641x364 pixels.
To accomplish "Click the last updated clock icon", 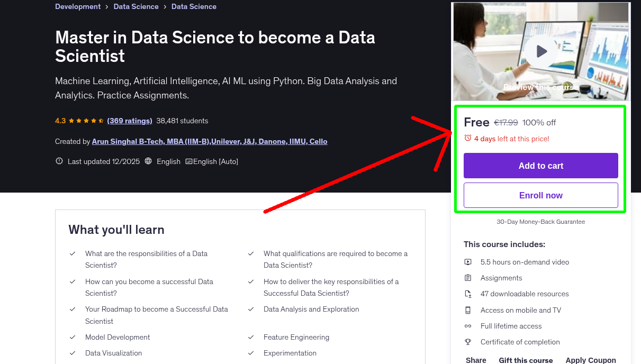I will (x=59, y=161).
